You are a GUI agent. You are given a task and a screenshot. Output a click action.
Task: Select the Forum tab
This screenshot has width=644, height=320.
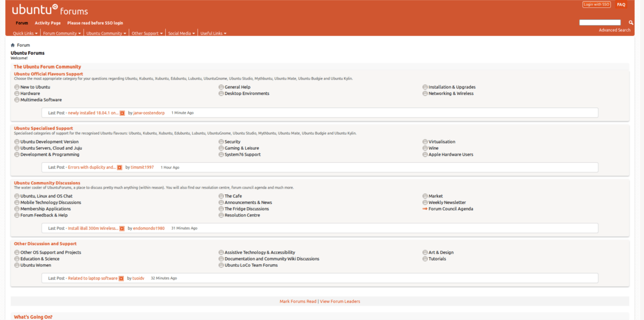coord(21,23)
